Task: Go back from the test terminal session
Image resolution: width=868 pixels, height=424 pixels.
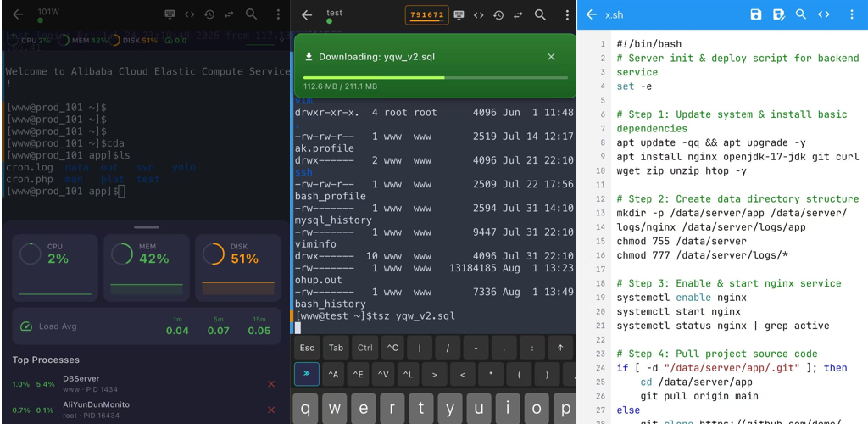Action: [x=307, y=15]
